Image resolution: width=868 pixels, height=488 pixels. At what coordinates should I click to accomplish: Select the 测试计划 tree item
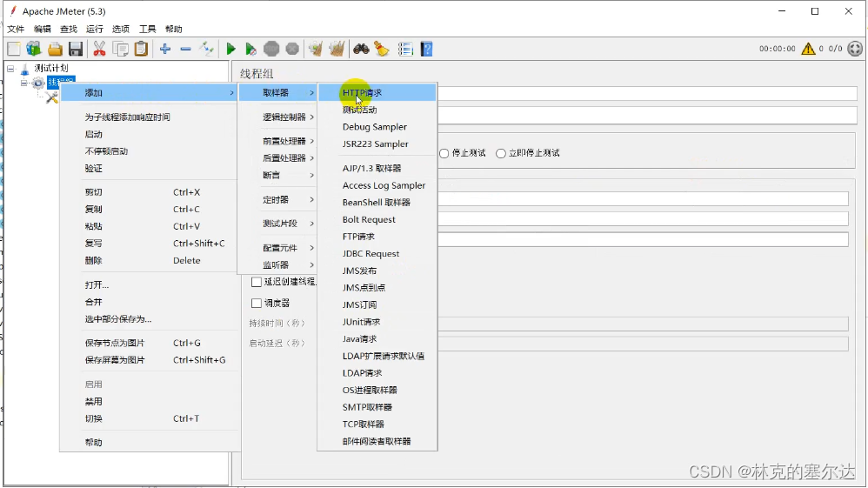51,68
